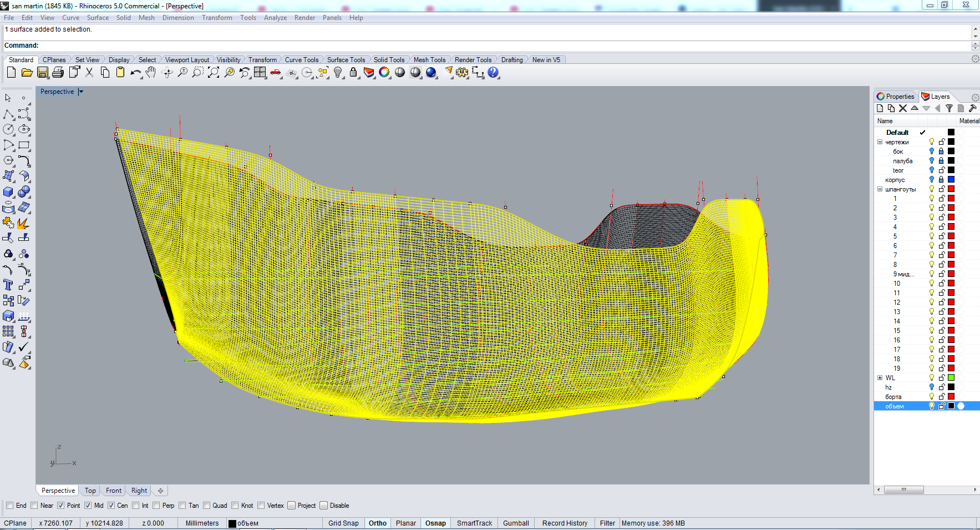
Task: Toggle visibility bulb of корпус layer
Action: coord(932,180)
